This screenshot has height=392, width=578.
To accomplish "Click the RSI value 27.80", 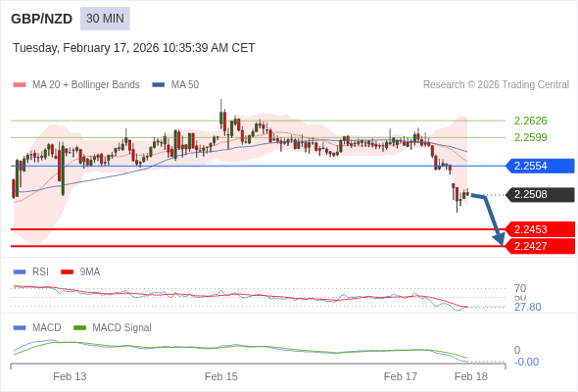I will click(527, 307).
